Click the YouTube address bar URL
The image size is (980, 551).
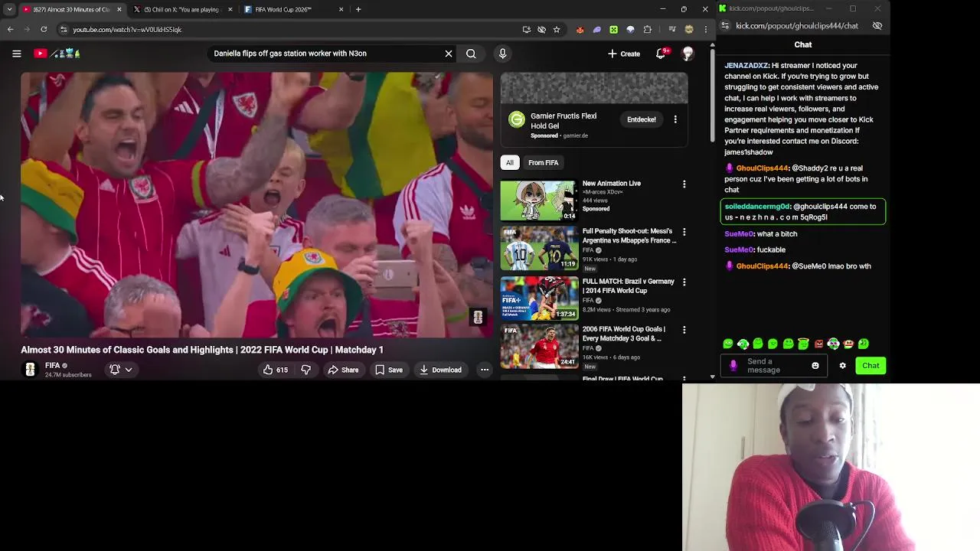pyautogui.click(x=127, y=30)
